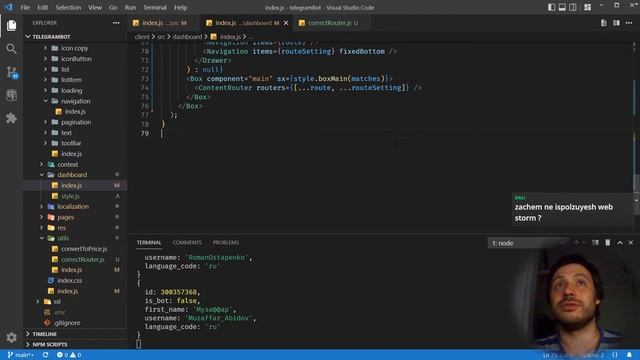Viewport: 640px width, 360px height.
Task: Collapse the utils folder
Action: [76, 238]
